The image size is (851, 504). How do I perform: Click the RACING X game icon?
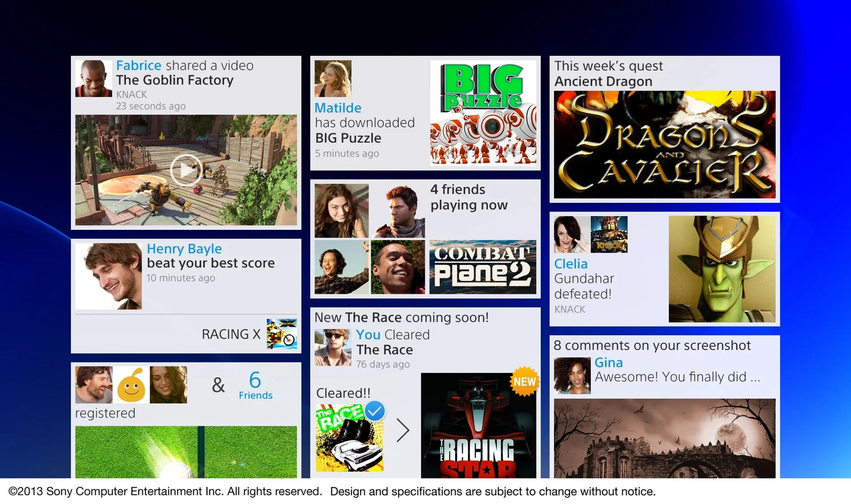tap(281, 334)
